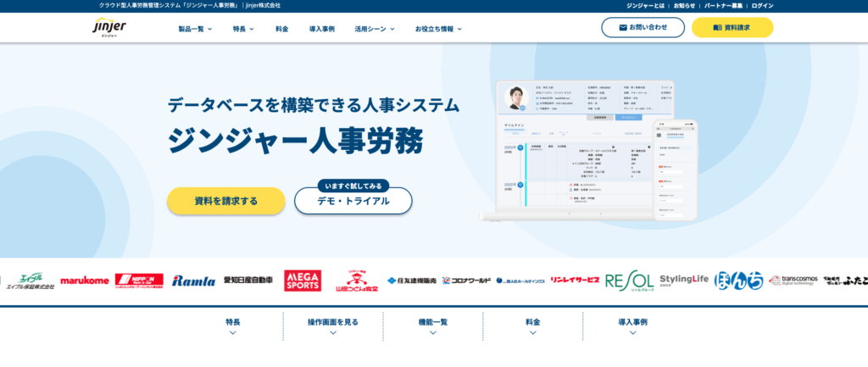Image resolution: width=868 pixels, height=367 pixels.
Task: Jump to the 機能一覧 section
Action: pyautogui.click(x=433, y=326)
